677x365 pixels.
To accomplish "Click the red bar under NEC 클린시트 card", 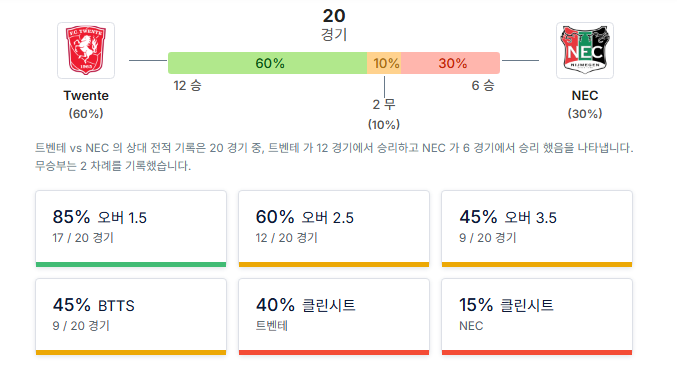I will 537,352.
